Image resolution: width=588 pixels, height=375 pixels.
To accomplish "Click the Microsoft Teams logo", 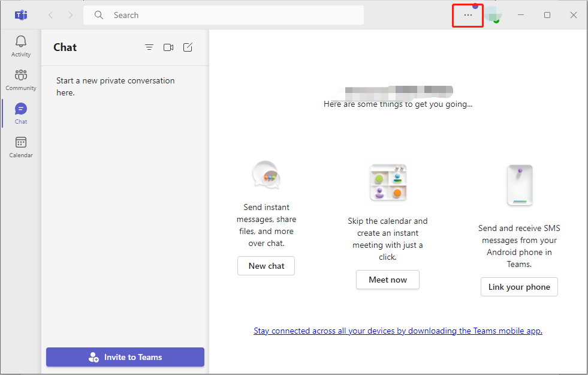I will pos(20,14).
